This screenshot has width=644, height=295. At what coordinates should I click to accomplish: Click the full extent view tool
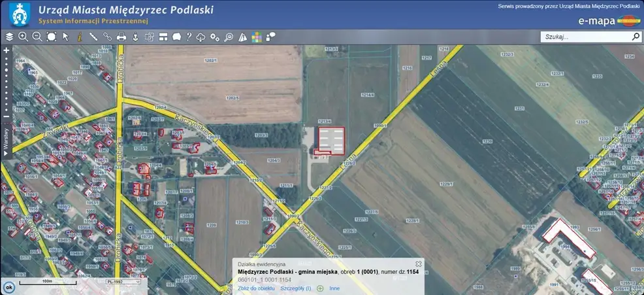click(52, 37)
